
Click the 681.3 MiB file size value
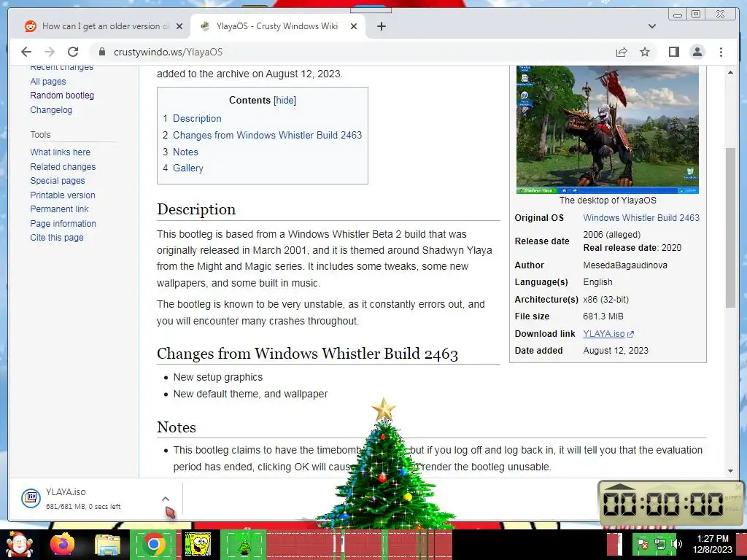point(603,316)
